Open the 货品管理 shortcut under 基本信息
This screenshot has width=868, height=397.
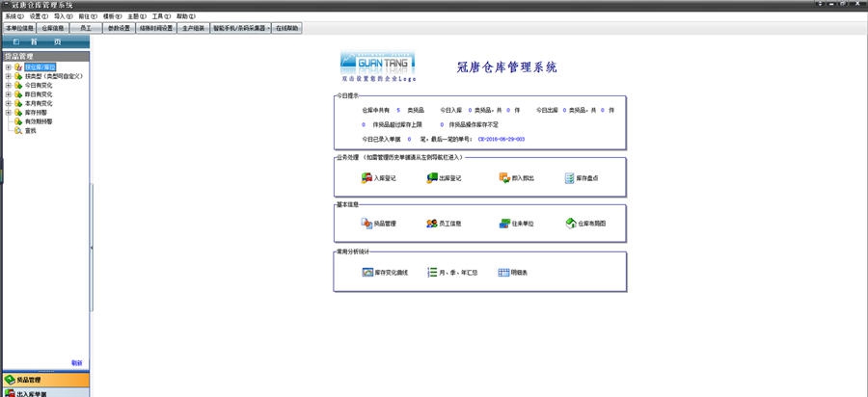pyautogui.click(x=379, y=224)
